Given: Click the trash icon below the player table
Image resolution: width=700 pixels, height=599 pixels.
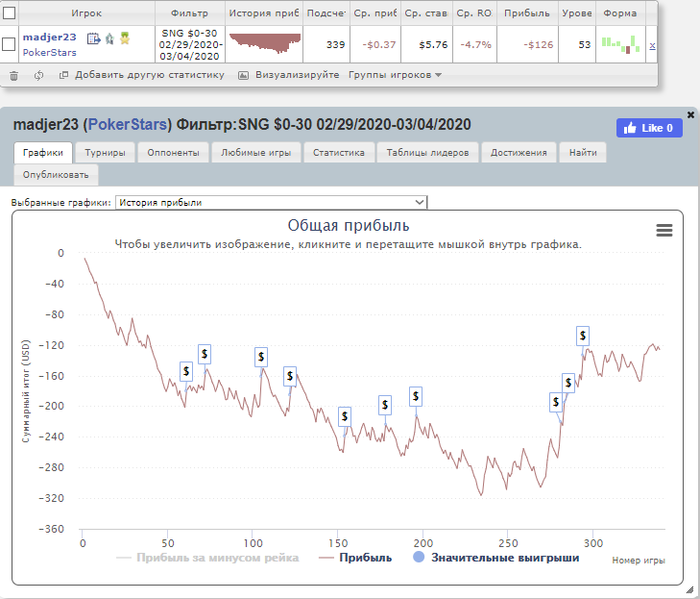Looking at the screenshot, I should coord(14,76).
